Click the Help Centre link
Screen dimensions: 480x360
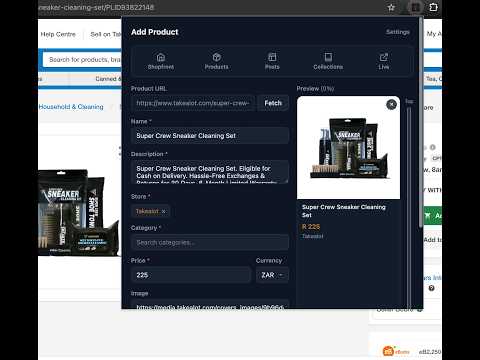(x=58, y=34)
